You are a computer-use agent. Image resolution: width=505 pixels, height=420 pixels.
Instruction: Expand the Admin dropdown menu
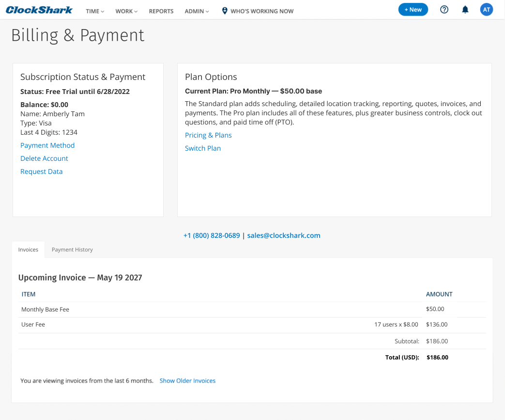[x=197, y=11]
